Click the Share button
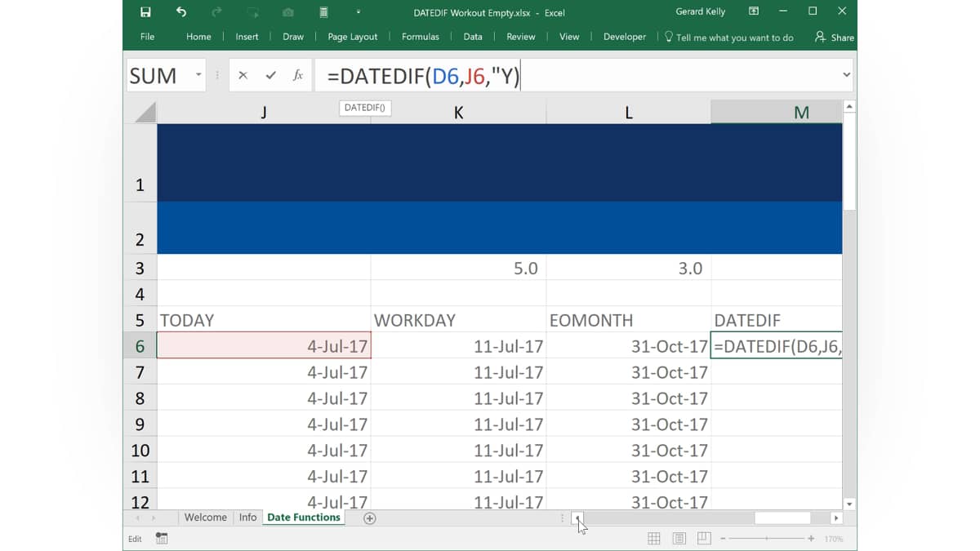Image resolution: width=980 pixels, height=551 pixels. 834,38
